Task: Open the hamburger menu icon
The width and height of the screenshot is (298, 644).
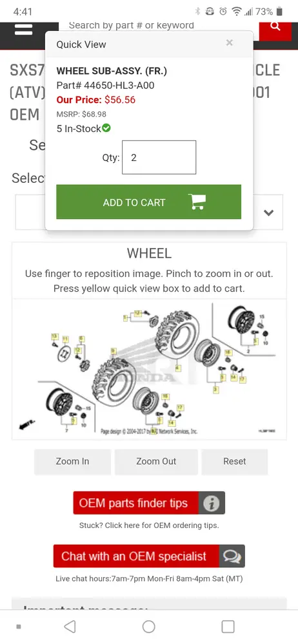Action: click(x=23, y=29)
